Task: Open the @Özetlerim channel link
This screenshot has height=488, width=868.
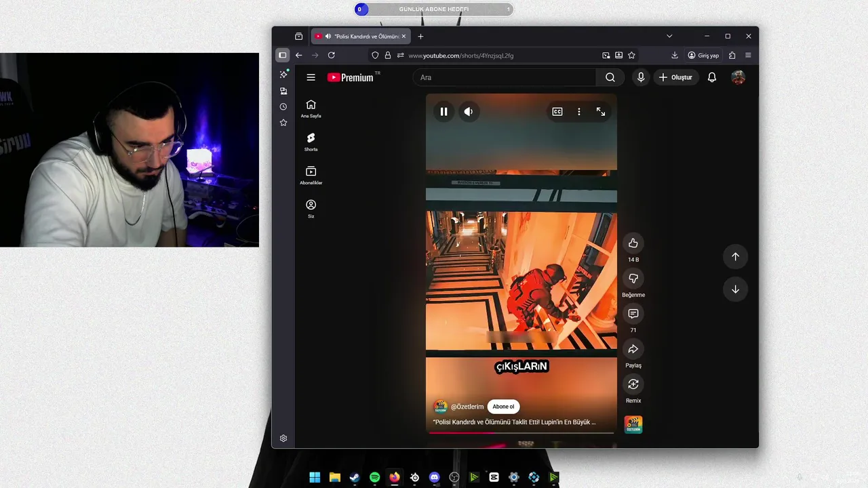Action: pos(467,407)
